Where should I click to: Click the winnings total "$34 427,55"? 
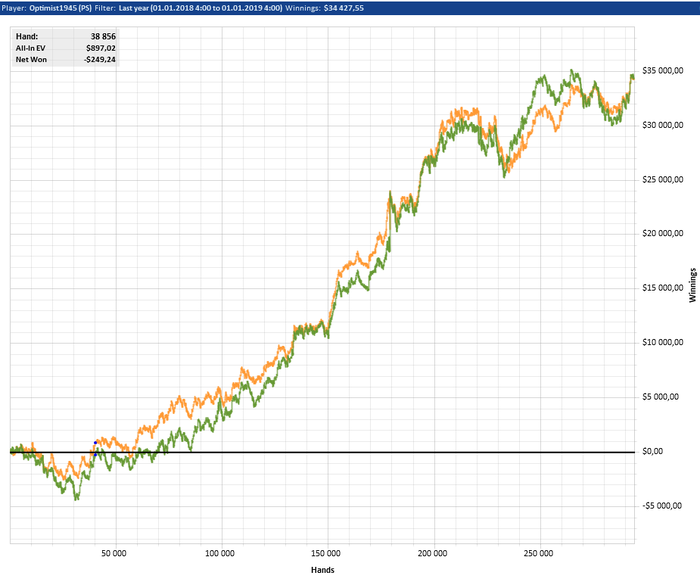tap(344, 8)
